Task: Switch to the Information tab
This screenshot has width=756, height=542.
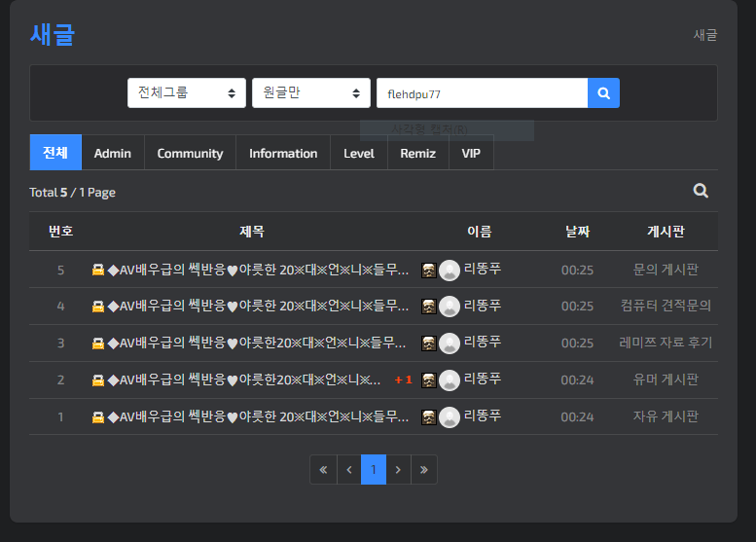Action: coord(283,154)
